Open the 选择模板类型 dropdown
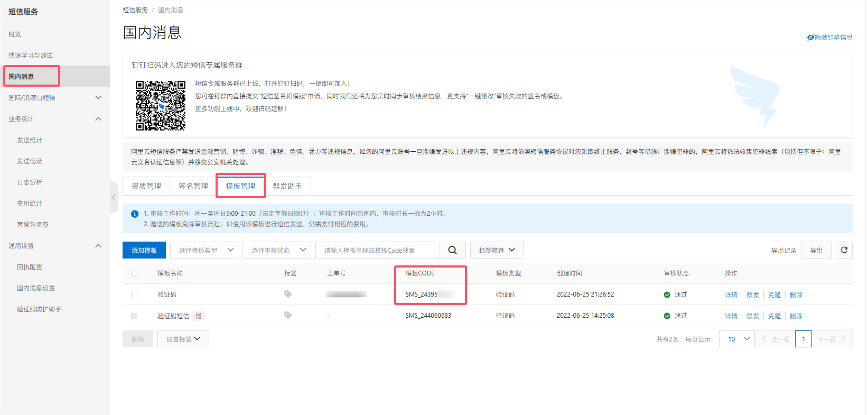The height and width of the screenshot is (415, 868). click(x=204, y=250)
